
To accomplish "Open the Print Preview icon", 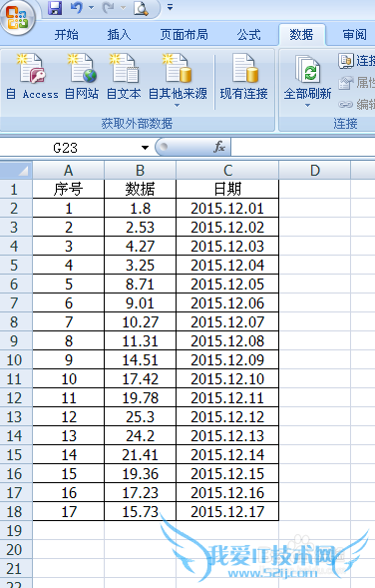I will coord(142,8).
